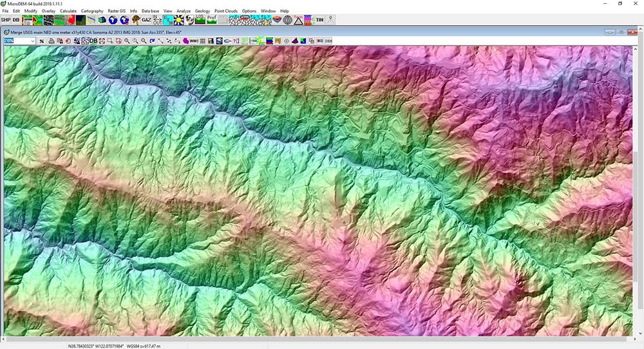The image size is (644, 349).
Task: Click the DB database button in top toolbar
Action: [x=16, y=20]
